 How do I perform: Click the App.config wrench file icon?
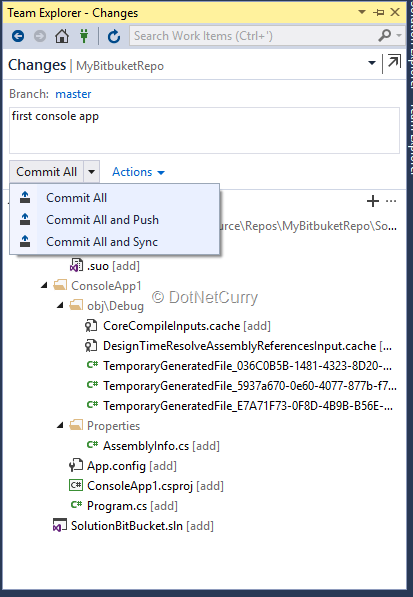pos(76,465)
